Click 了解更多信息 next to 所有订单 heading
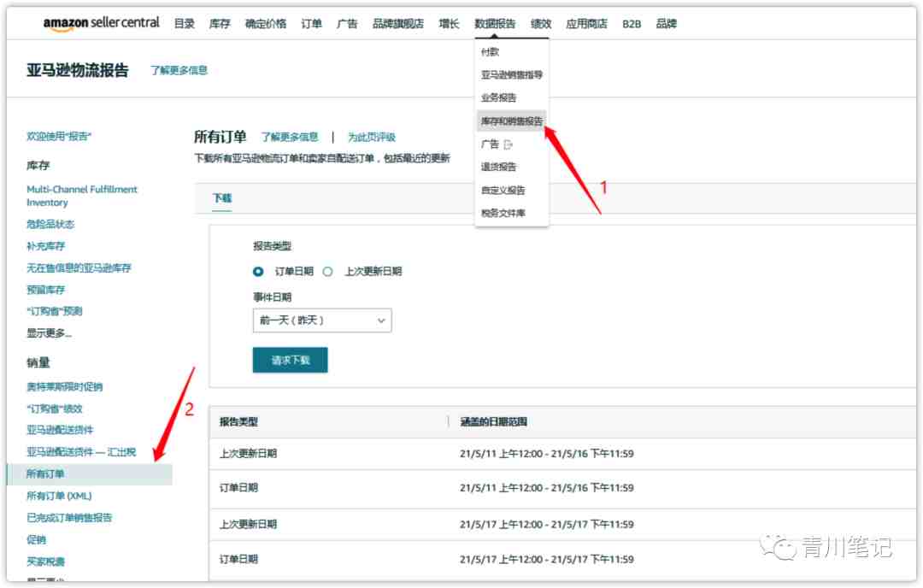 coord(290,137)
